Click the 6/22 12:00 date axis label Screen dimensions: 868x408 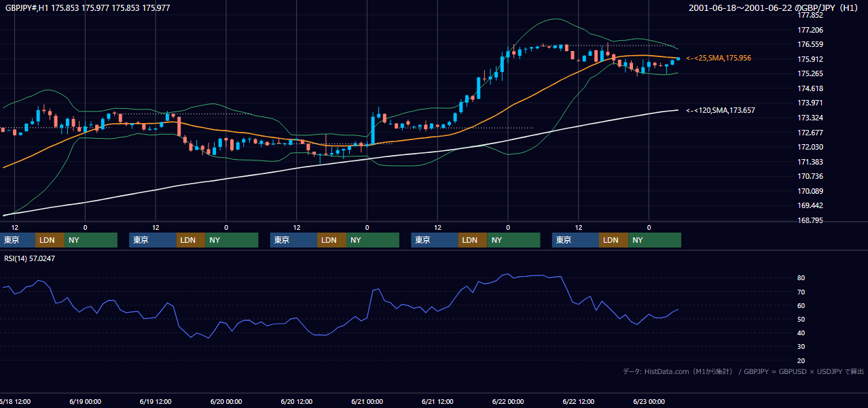point(579,401)
